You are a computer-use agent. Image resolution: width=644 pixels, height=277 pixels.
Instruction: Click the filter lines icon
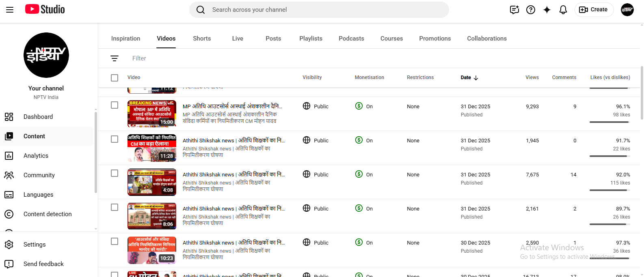pyautogui.click(x=115, y=58)
